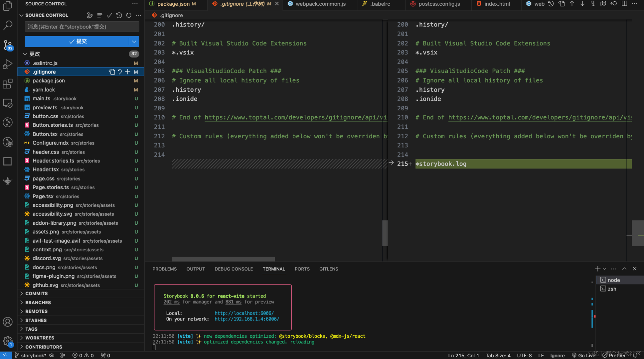Open the new terminal profile dropdown arrow
Viewport: 644px width, 359px height.
[604, 269]
